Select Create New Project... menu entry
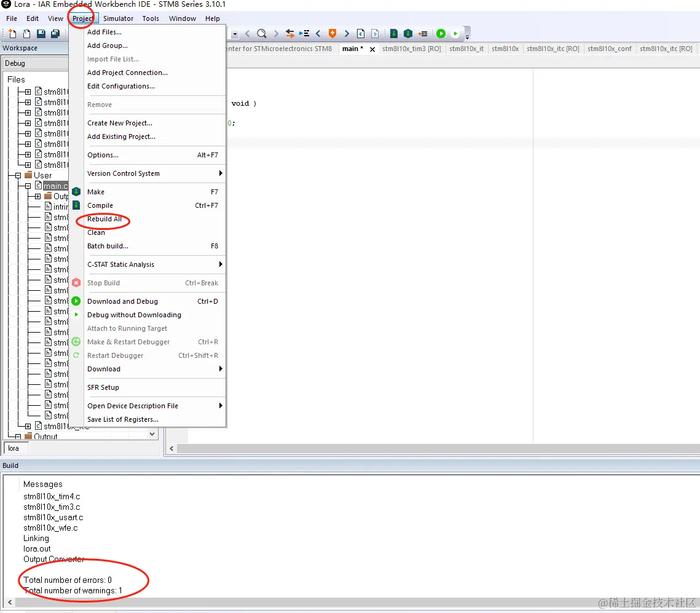The height and width of the screenshot is (613, 700). [x=155, y=123]
